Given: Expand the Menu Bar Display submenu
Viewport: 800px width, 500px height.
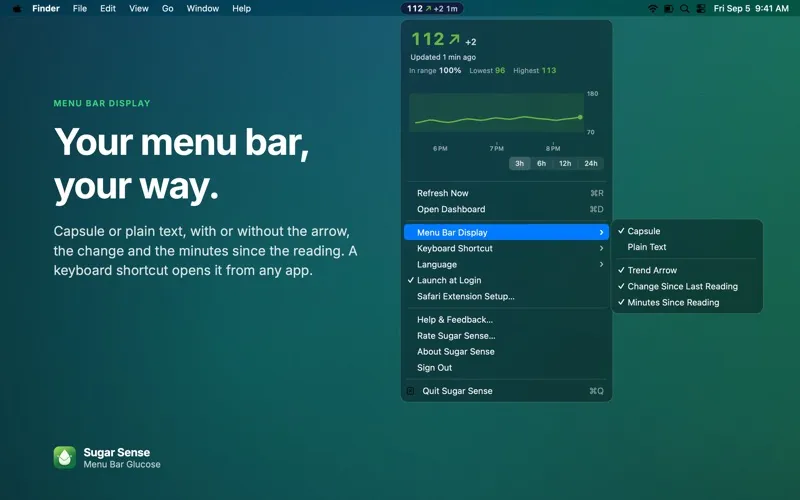Looking at the screenshot, I should [506, 232].
